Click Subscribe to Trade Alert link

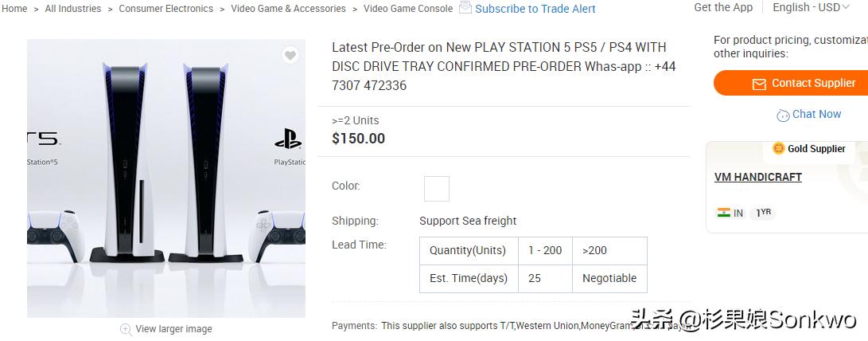[535, 9]
